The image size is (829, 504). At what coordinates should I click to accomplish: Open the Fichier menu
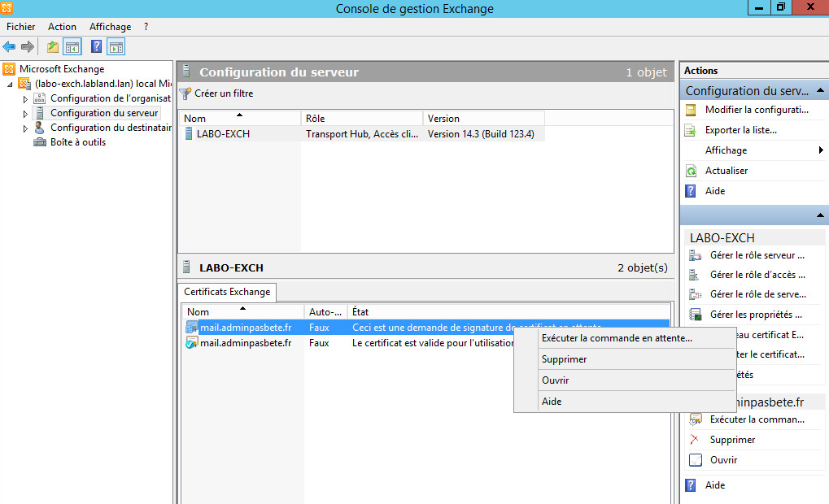click(x=21, y=27)
